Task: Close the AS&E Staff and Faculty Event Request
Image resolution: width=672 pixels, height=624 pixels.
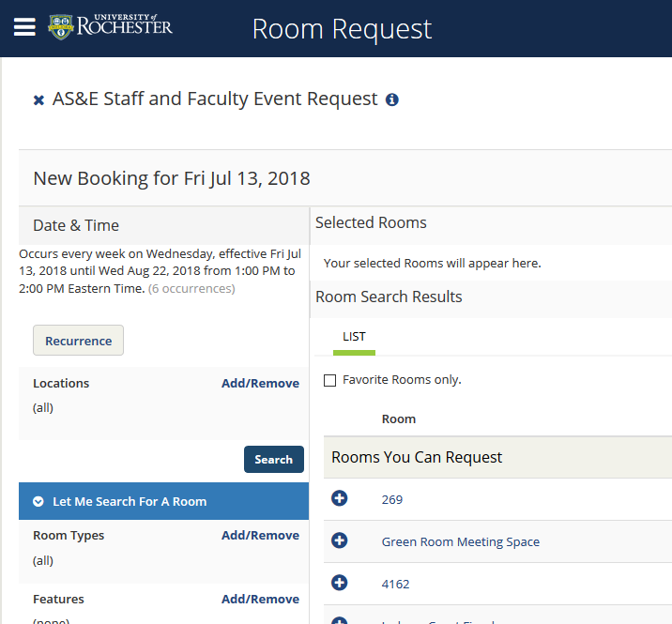Action: point(38,100)
